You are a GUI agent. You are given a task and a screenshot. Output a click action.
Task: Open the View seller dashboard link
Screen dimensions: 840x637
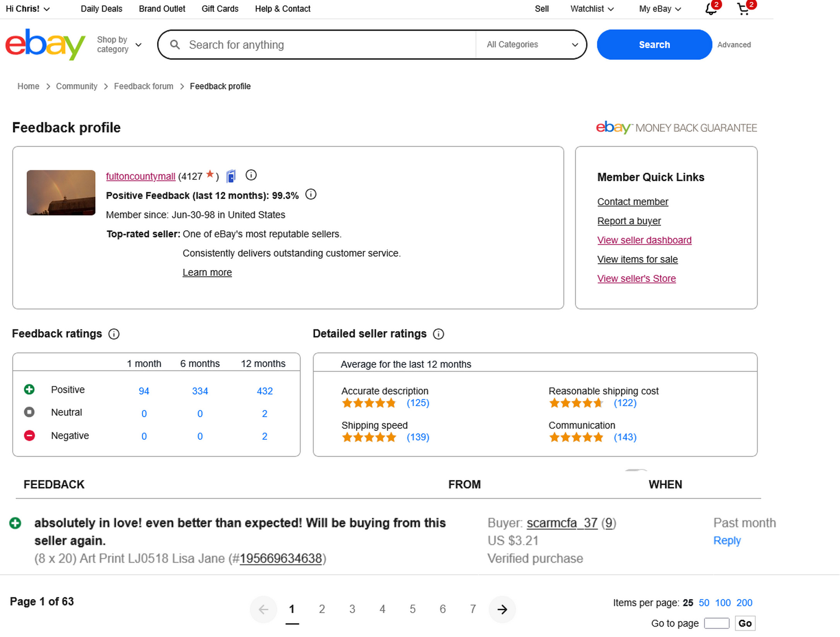(644, 240)
